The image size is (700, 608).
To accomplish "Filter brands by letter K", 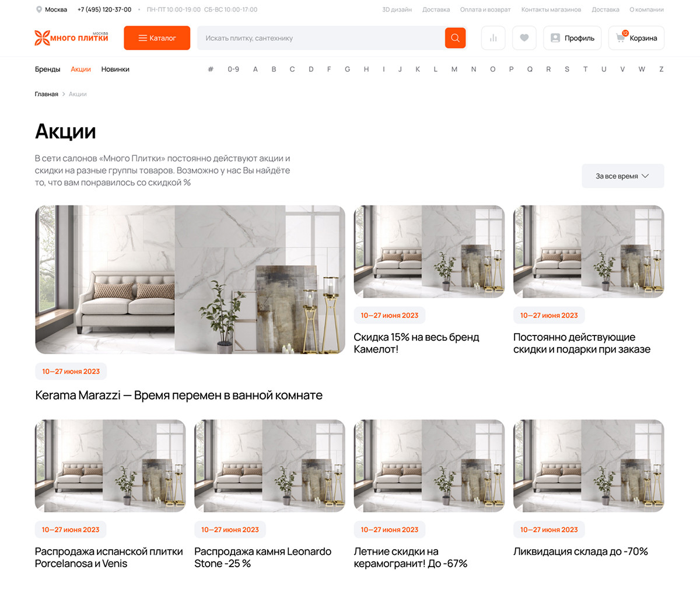I will (418, 69).
